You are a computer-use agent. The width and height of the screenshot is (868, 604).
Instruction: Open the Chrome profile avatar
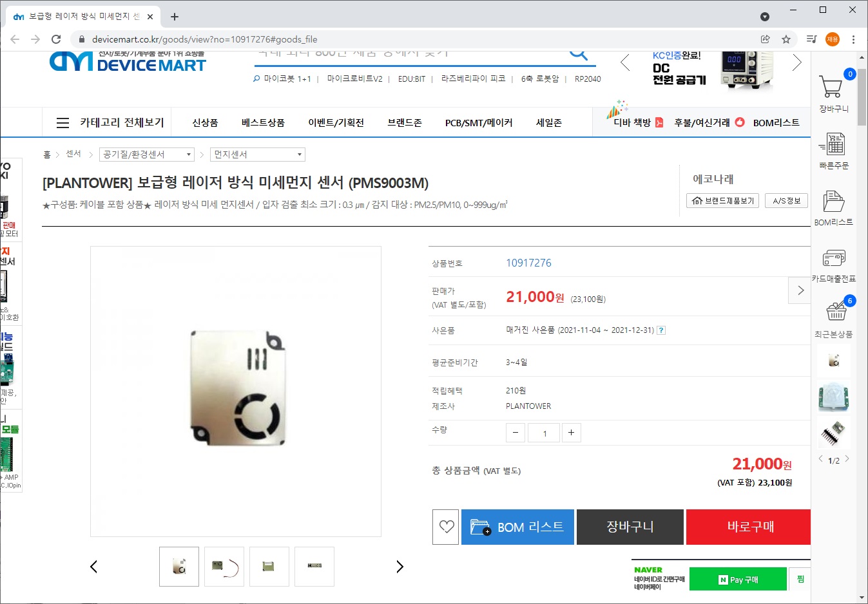tap(833, 39)
